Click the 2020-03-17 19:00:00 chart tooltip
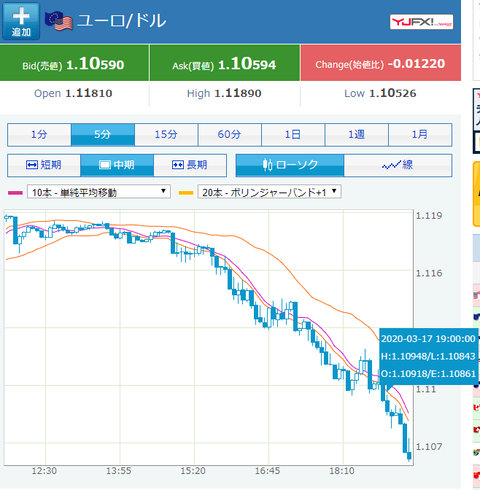The height and width of the screenshot is (490, 480). click(429, 356)
